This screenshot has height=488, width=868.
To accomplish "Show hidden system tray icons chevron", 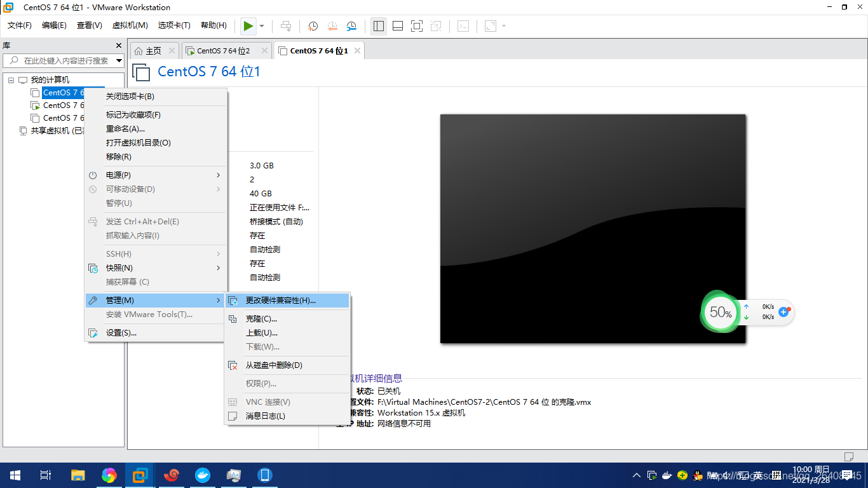I will coord(637,475).
